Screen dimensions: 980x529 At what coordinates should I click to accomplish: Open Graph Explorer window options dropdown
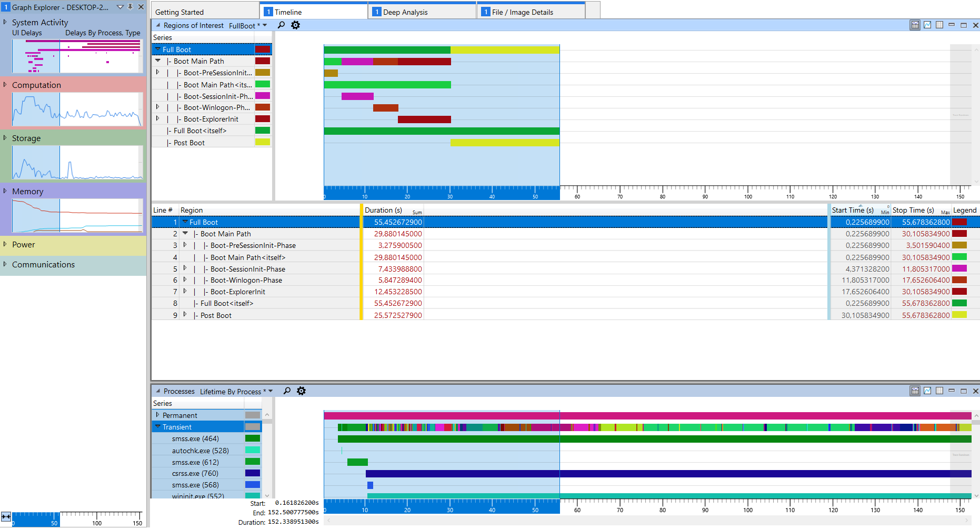pos(120,7)
